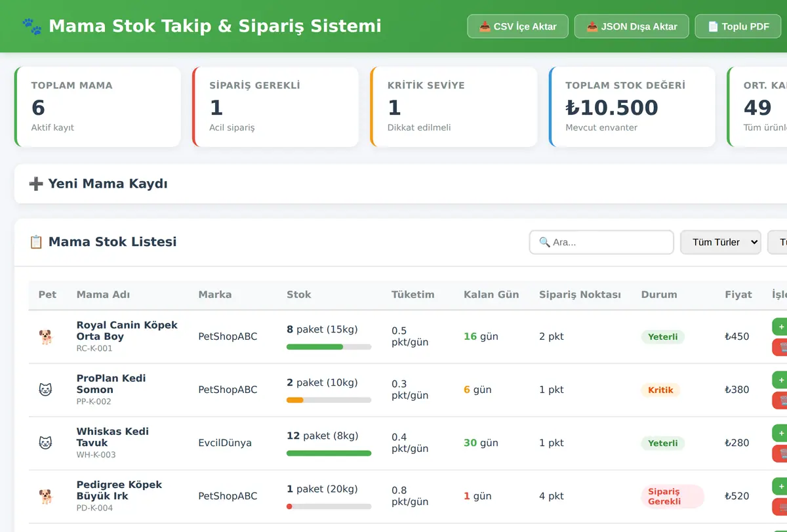The image size is (787, 532).
Task: Select the PD-K-004 product code
Action: (x=94, y=508)
